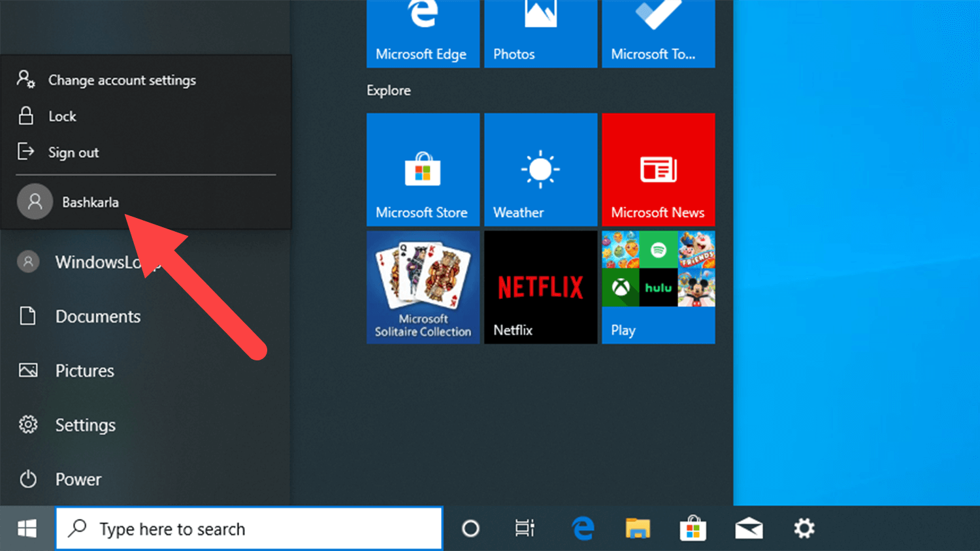Viewport: 980px width, 551px height.
Task: Select Documents in the sidebar
Action: pyautogui.click(x=98, y=316)
